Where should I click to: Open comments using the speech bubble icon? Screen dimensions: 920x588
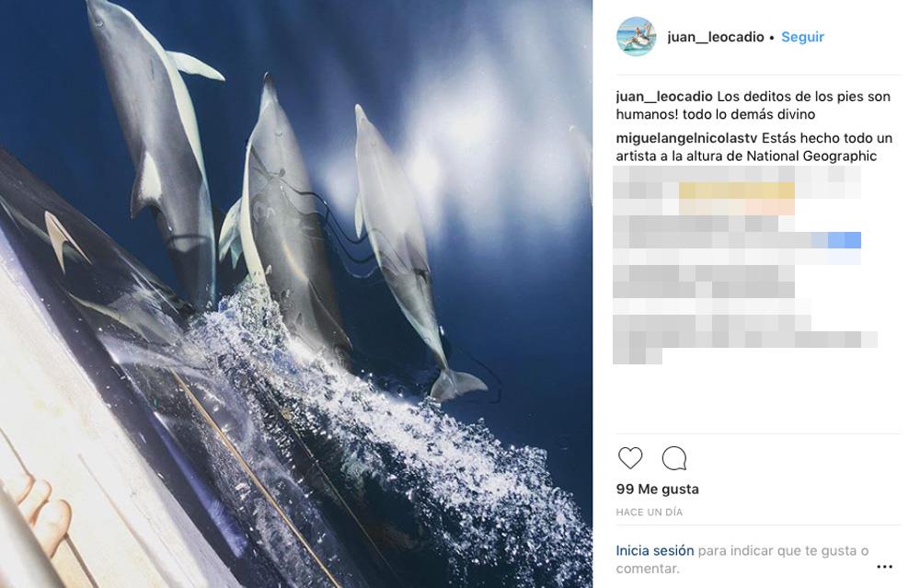(674, 458)
